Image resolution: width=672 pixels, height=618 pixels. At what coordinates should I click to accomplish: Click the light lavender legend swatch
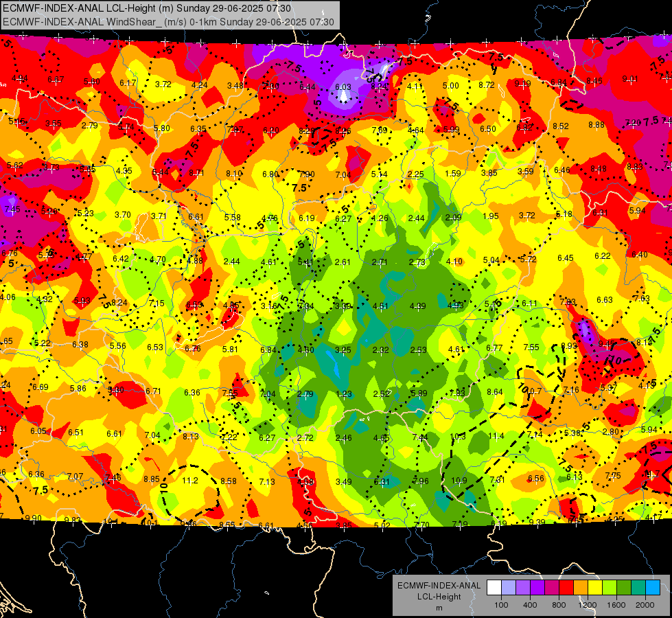(508, 588)
